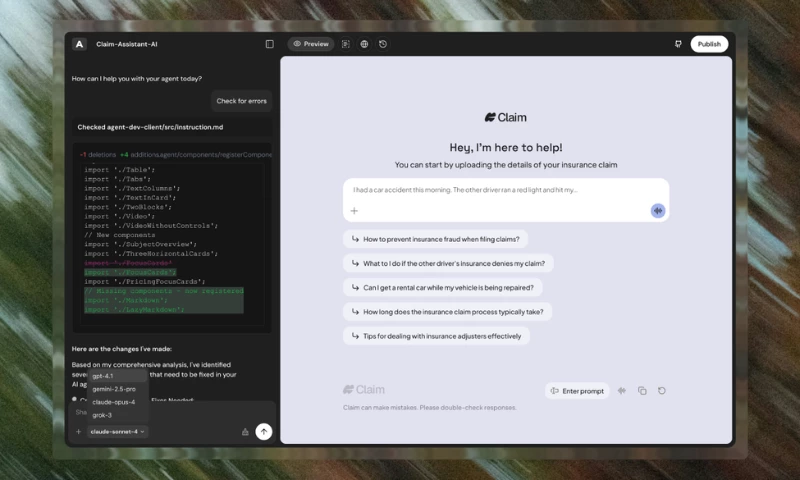Click the '// New components' code comment line
800x480 pixels.
point(119,235)
